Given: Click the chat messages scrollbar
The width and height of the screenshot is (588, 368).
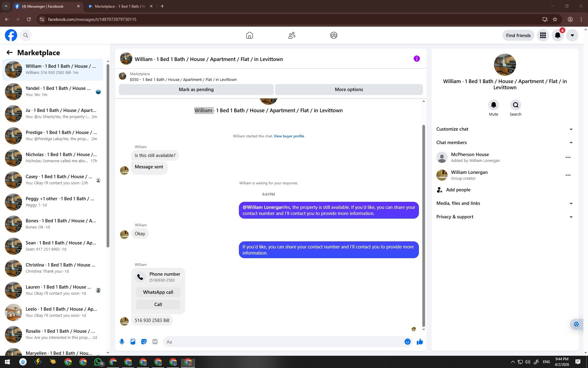Looking at the screenshot, I should pos(424,225).
